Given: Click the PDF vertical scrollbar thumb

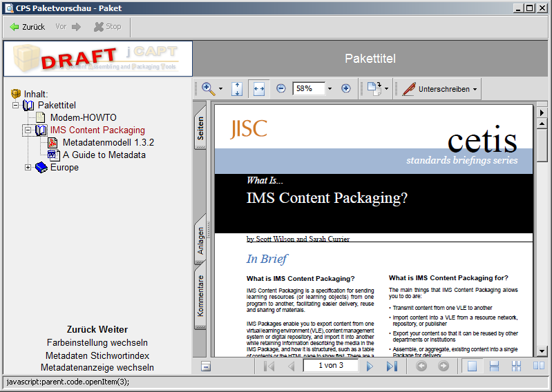Looking at the screenshot, I should (x=542, y=146).
